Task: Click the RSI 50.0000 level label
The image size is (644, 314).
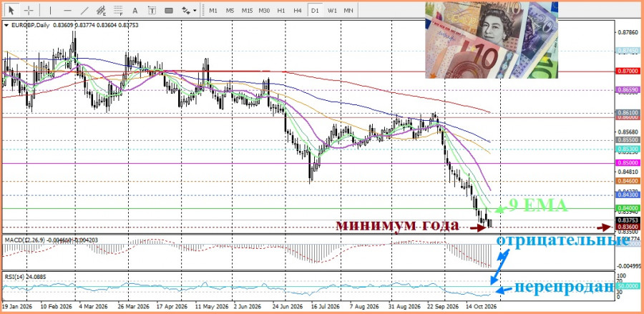Action: [628, 285]
